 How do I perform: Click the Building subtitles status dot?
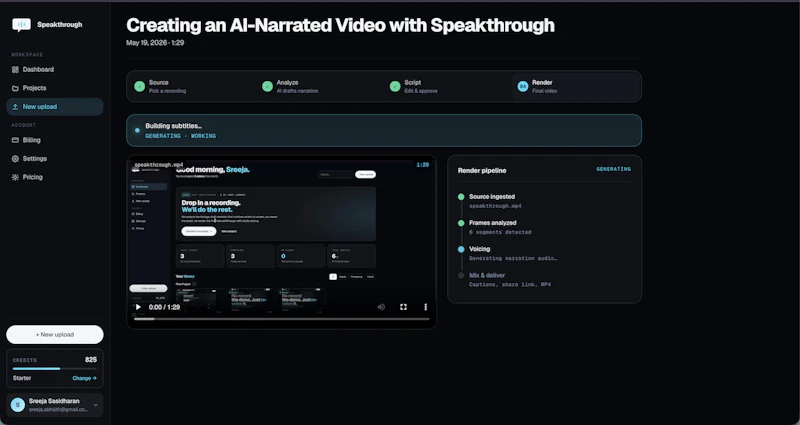[x=137, y=131]
